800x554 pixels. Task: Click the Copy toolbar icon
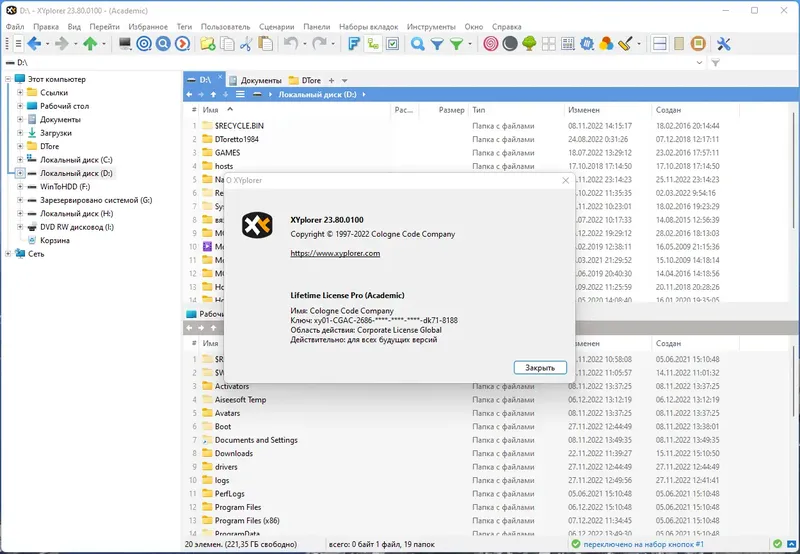227,44
